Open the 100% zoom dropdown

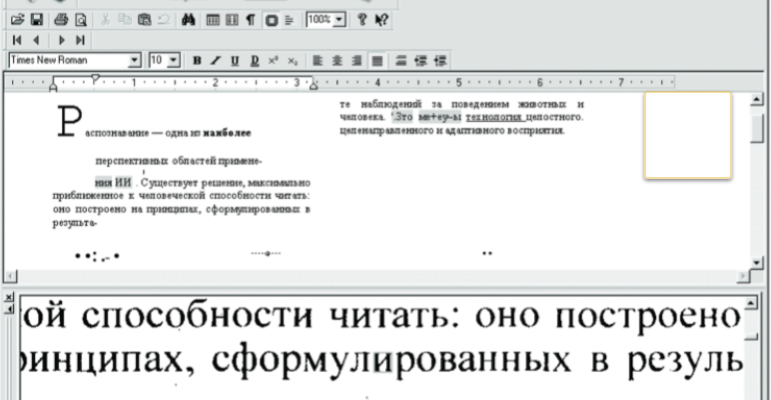[x=341, y=19]
